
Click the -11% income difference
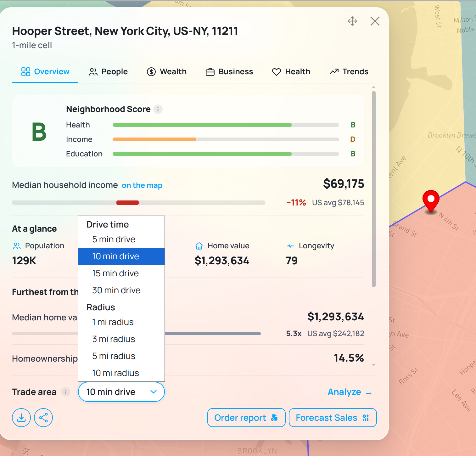click(x=296, y=202)
